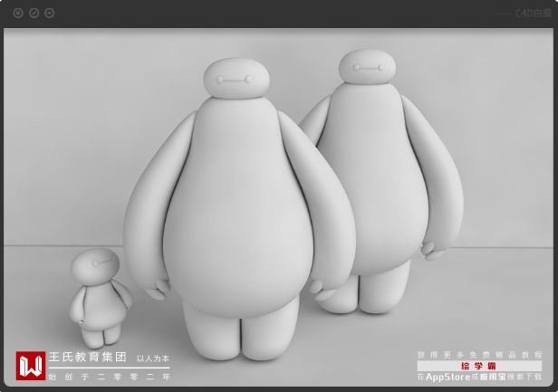Viewport: 558px width, 392px height.
Task: Click the "获得更多免费精品教程" text
Action: pyautogui.click(x=479, y=355)
